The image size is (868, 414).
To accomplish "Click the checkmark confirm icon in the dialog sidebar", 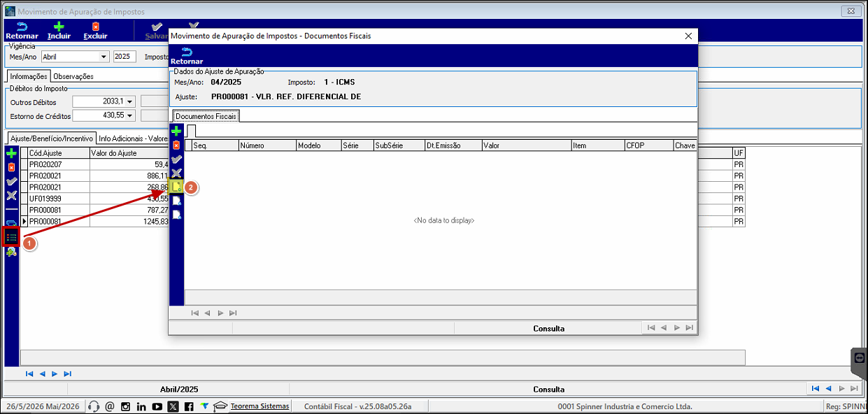I will (x=176, y=159).
